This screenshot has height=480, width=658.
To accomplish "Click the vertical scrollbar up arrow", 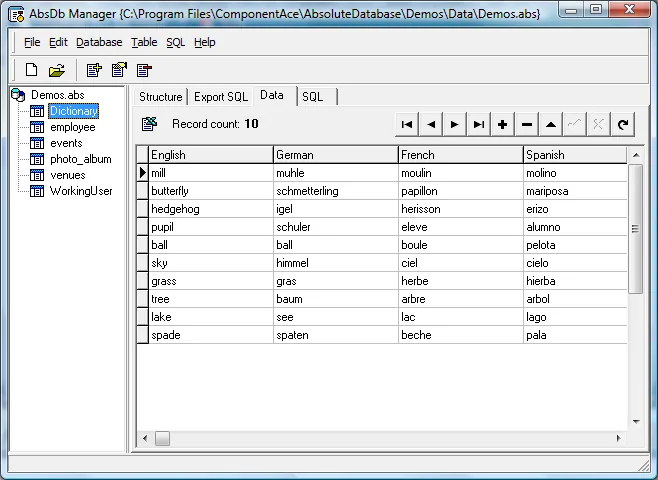I will coord(636,155).
